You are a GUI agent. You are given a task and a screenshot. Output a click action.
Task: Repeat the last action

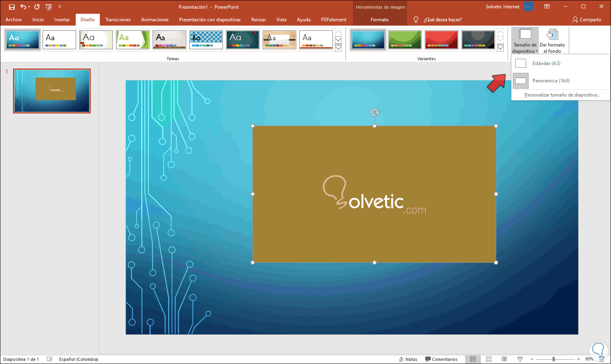tap(37, 7)
